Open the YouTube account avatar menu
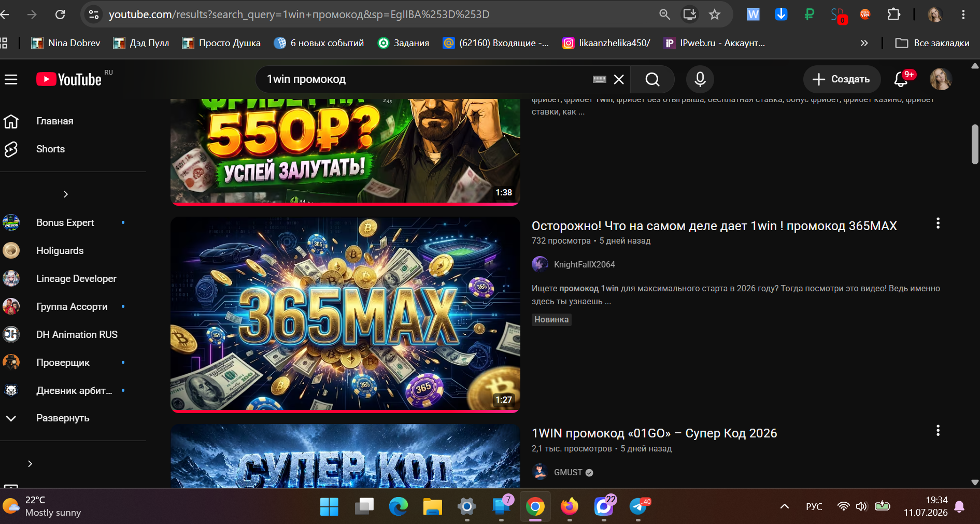Screen dimensions: 980x524 [x=941, y=79]
